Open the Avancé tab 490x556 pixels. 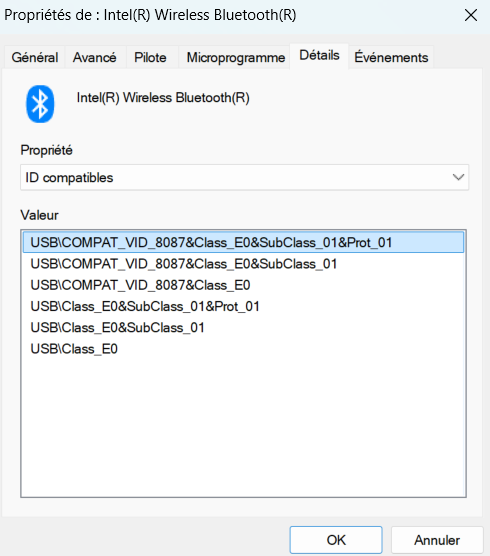click(x=94, y=57)
